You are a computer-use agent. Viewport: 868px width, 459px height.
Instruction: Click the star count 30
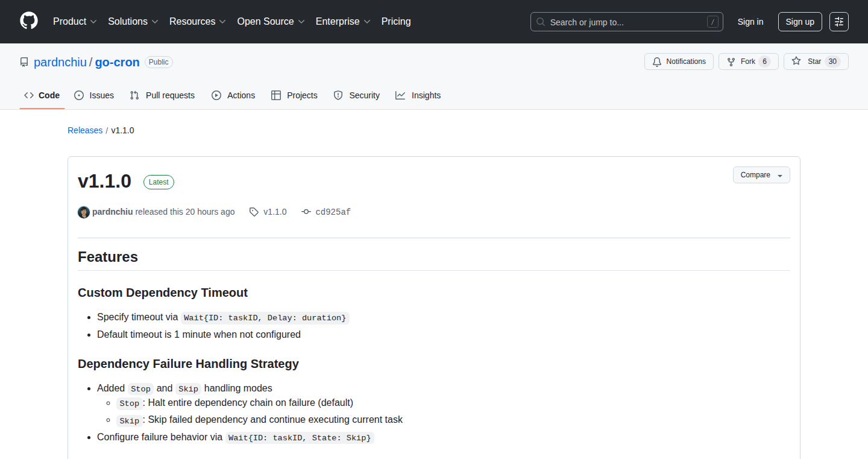[x=832, y=62]
